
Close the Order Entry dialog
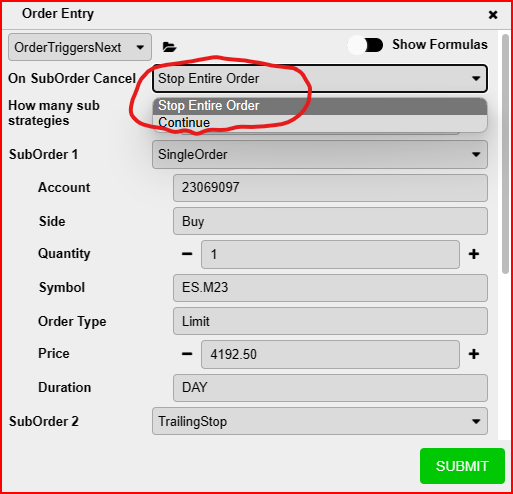tap(493, 15)
